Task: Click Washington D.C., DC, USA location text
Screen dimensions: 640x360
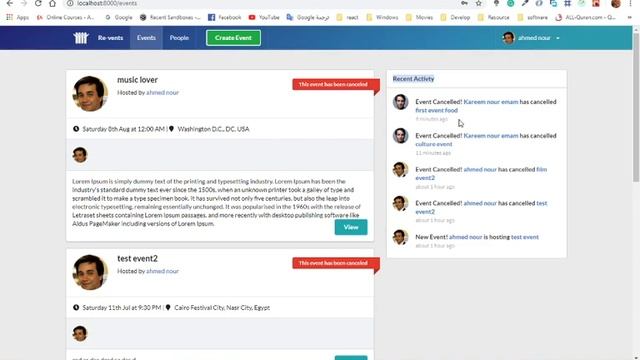Action: point(213,129)
